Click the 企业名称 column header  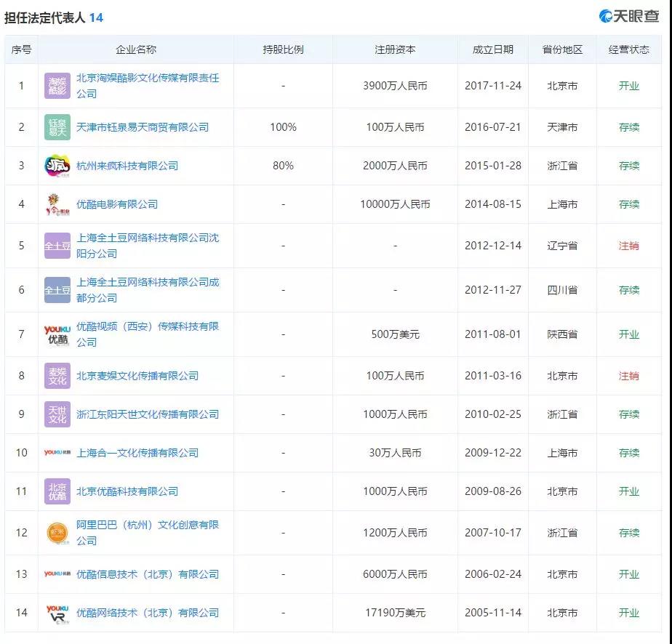point(136,49)
